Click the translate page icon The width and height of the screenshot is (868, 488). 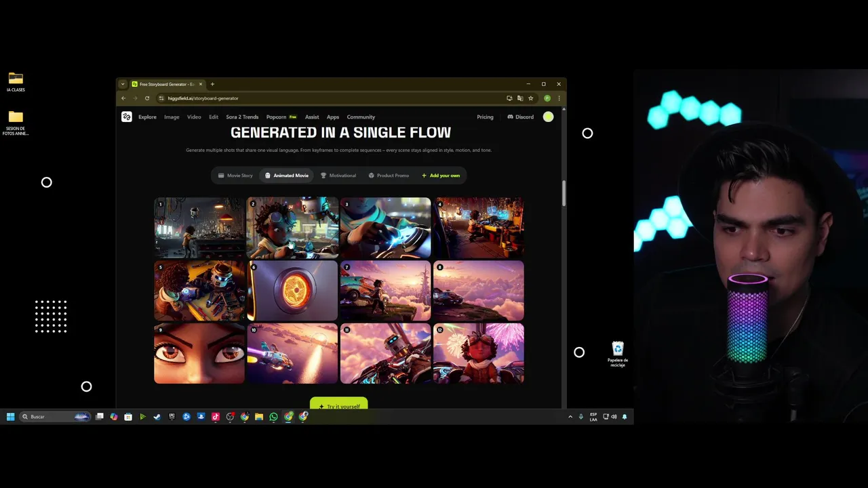click(x=520, y=98)
